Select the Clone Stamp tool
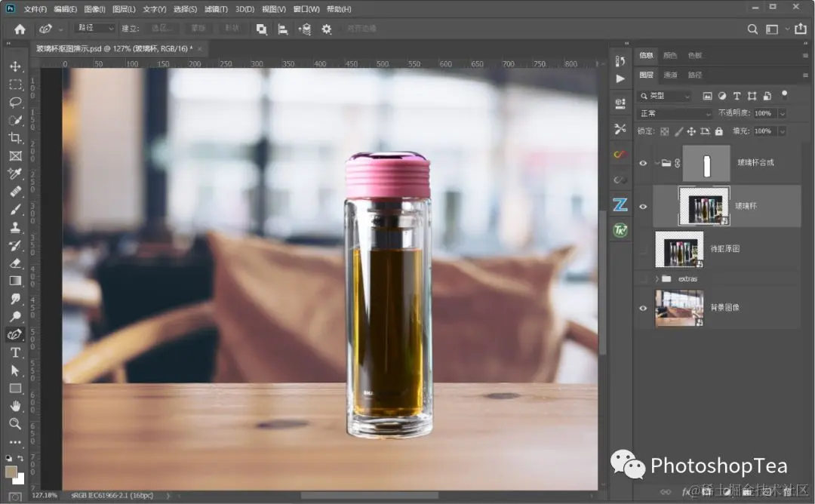Viewport: 815px width, 504px height. pos(15,228)
